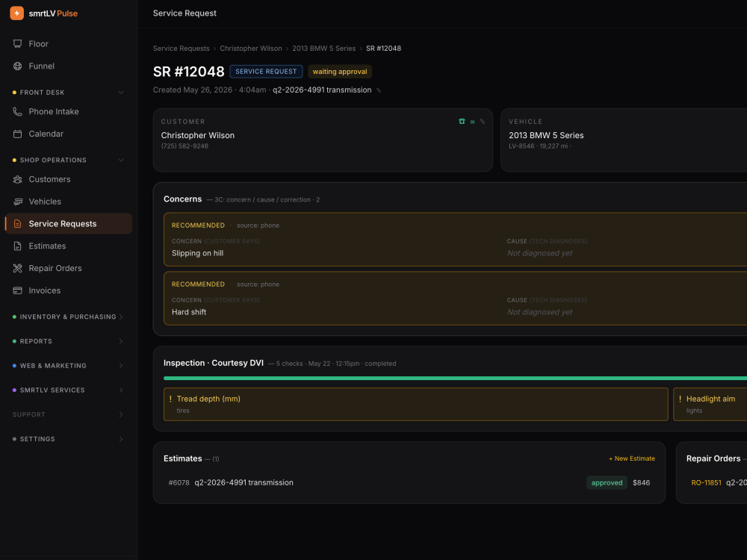
Task: Open the Estimates sidebar item
Action: [69, 246]
